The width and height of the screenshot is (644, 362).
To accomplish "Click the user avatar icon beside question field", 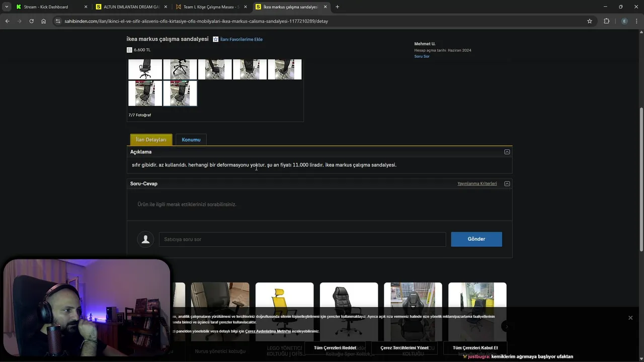I will (146, 239).
